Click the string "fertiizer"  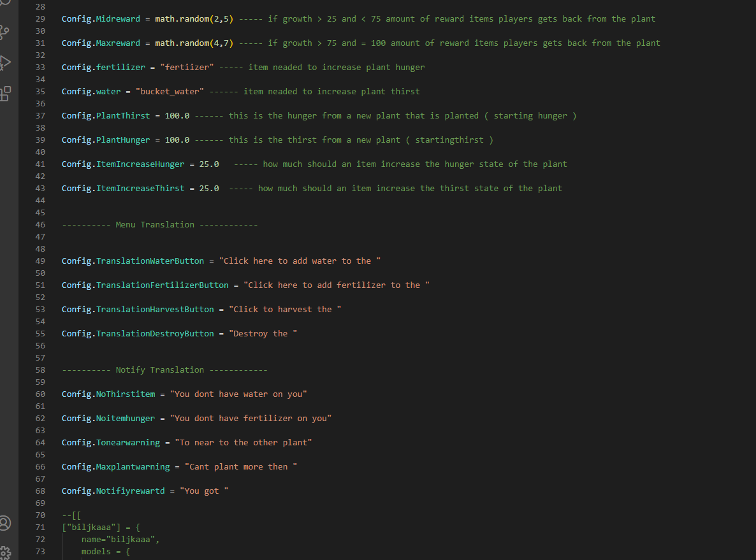point(187,67)
